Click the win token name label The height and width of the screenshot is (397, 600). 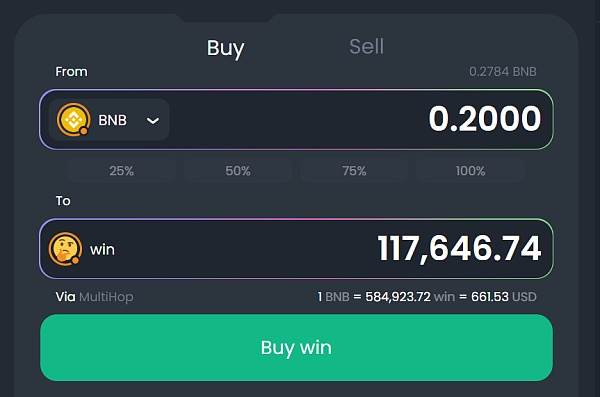pyautogui.click(x=102, y=250)
